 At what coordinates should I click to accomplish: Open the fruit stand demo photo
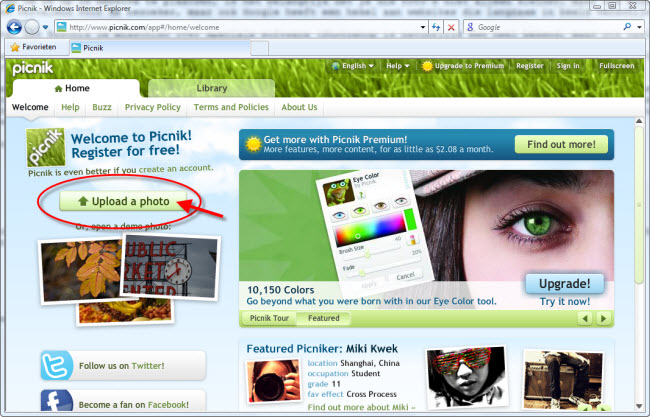coord(124,311)
